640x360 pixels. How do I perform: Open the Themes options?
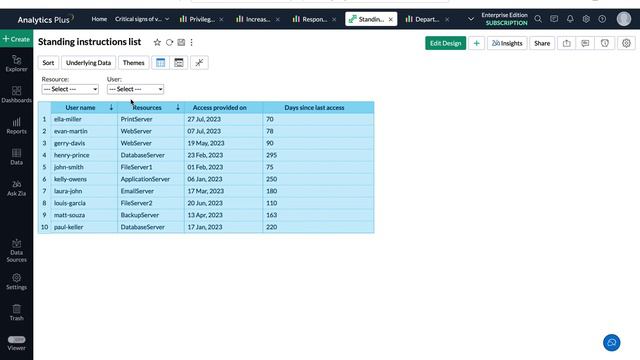click(x=133, y=63)
